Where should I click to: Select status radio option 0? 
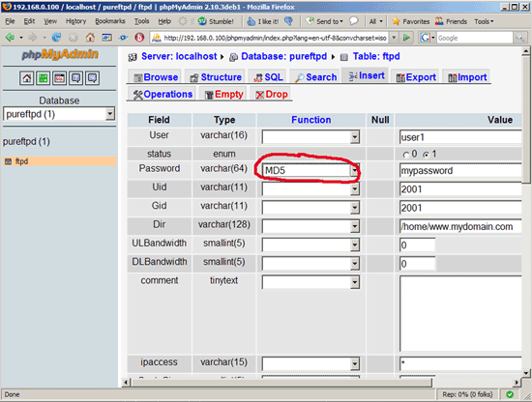[x=406, y=155]
